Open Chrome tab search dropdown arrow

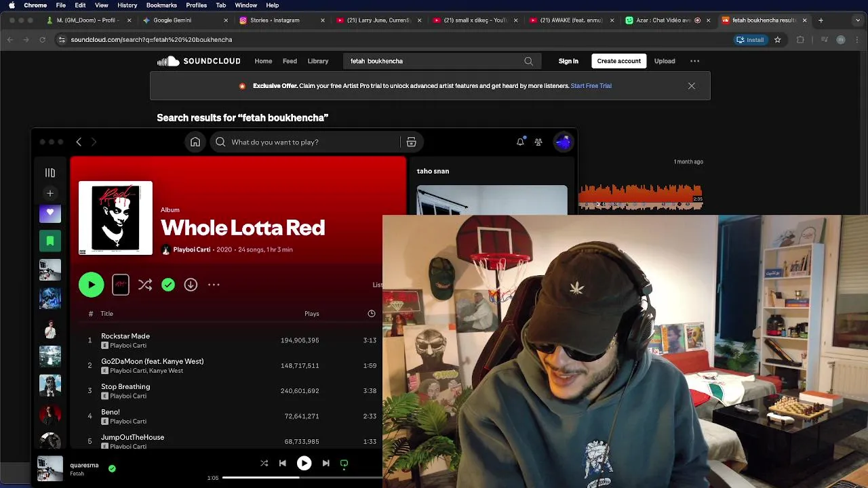[859, 20]
